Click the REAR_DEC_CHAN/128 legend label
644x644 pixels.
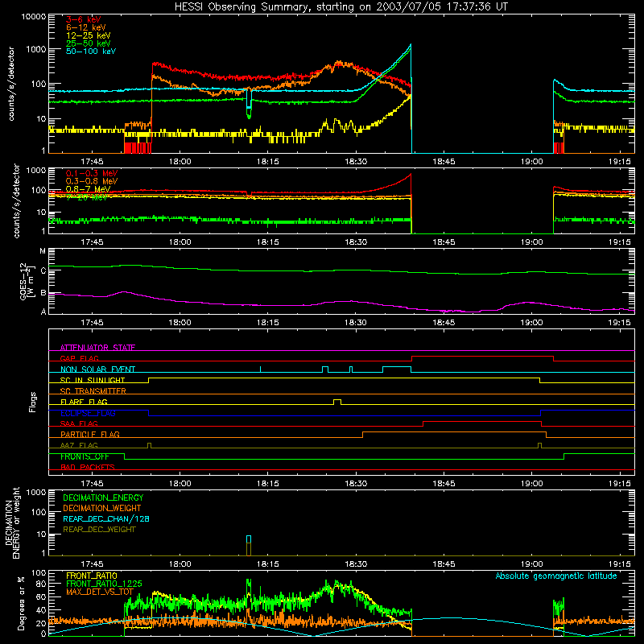[106, 518]
